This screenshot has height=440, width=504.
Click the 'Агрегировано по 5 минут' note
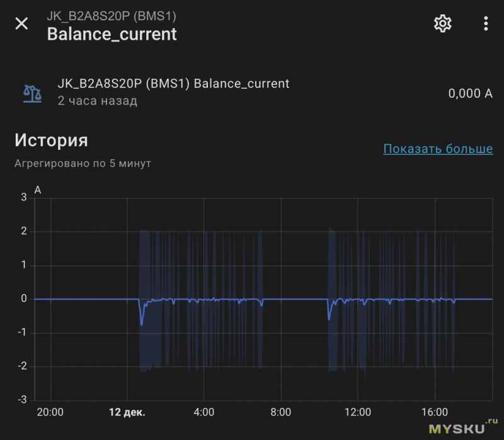(x=83, y=164)
